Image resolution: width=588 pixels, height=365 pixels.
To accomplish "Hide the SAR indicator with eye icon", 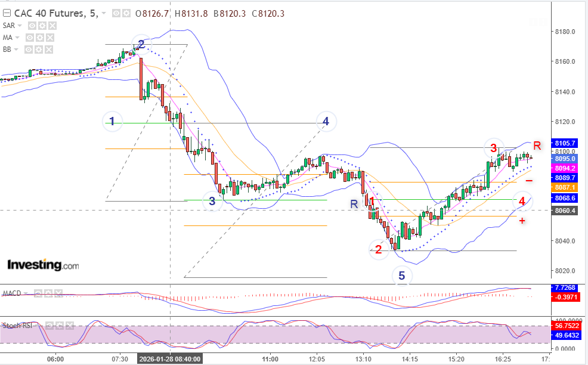I will point(32,26).
